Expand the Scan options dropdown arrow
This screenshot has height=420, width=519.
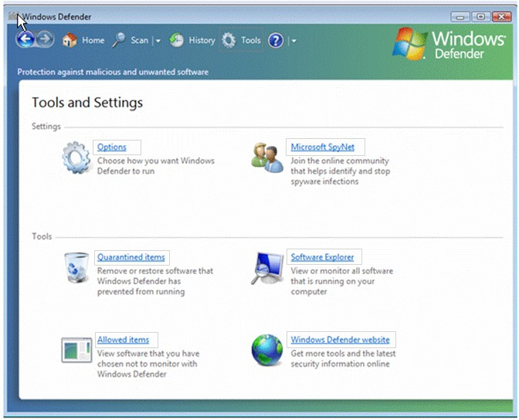click(158, 41)
